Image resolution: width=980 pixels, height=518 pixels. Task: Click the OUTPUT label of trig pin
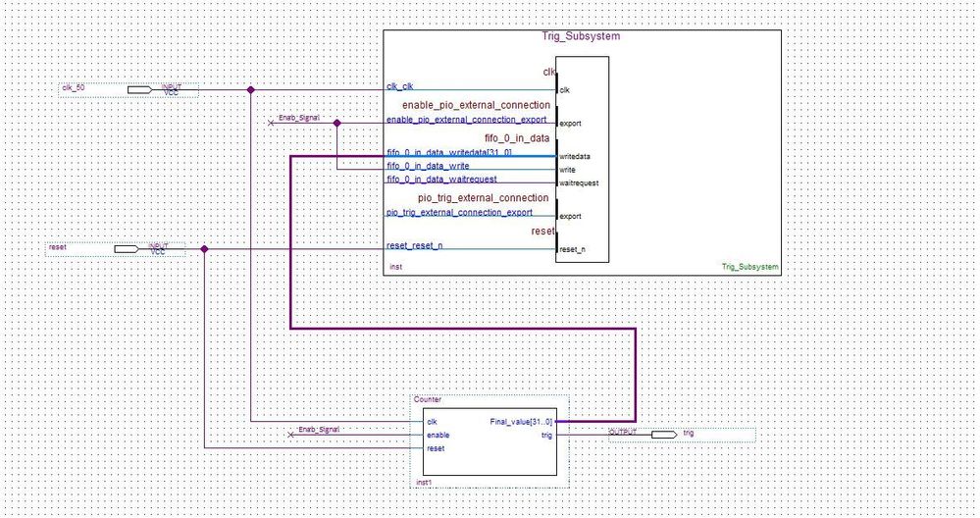click(623, 432)
